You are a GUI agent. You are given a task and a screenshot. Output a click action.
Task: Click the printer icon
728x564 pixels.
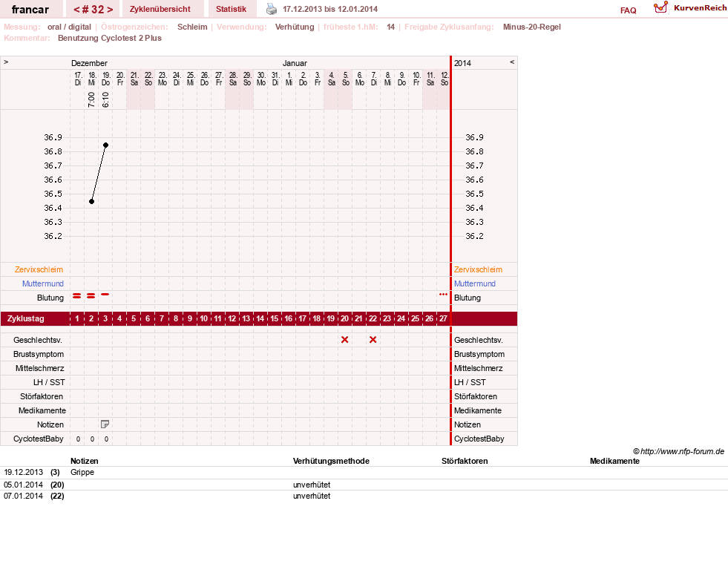click(272, 9)
